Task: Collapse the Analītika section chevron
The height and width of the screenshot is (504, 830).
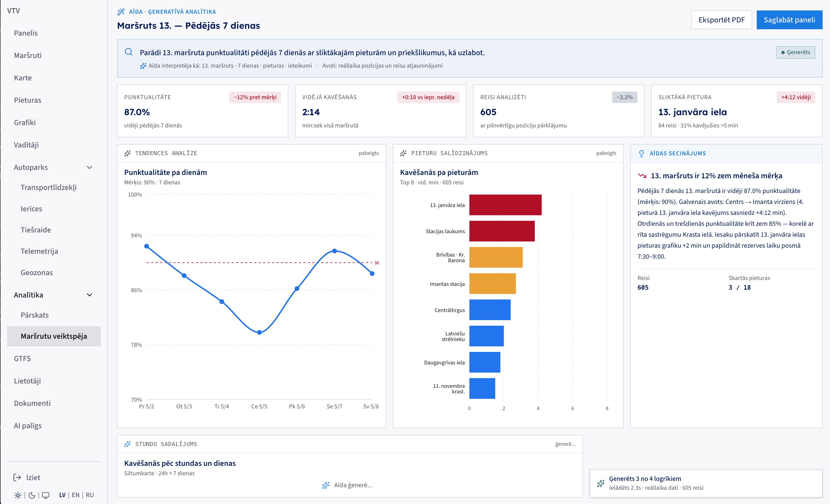Action: [x=90, y=295]
